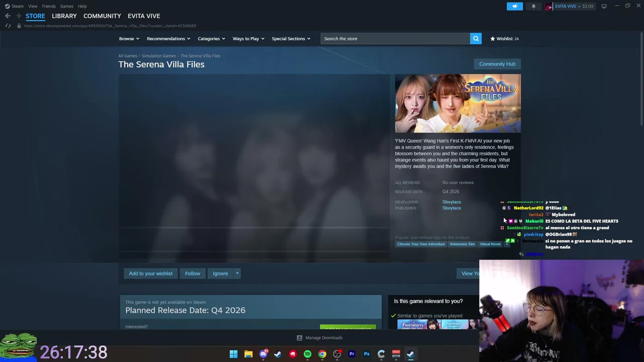The height and width of the screenshot is (362, 644).
Task: Expand the arrow next to Ignore
Action: tap(237, 274)
